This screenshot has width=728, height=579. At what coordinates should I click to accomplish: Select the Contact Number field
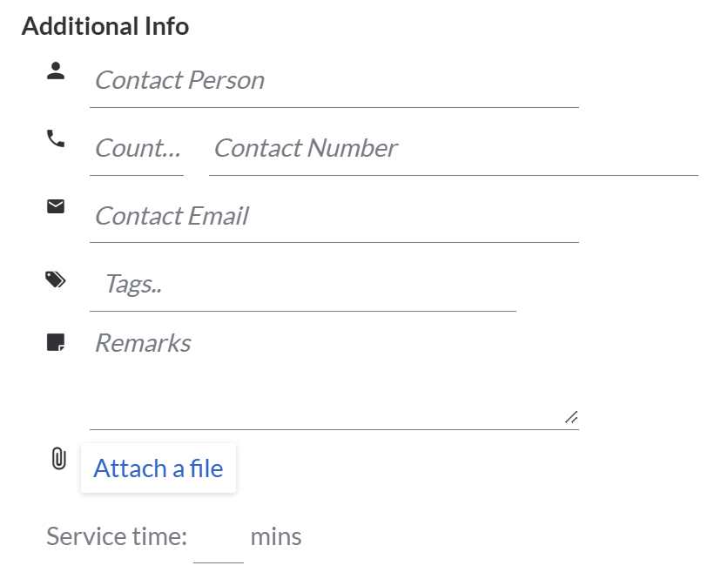[453, 149]
